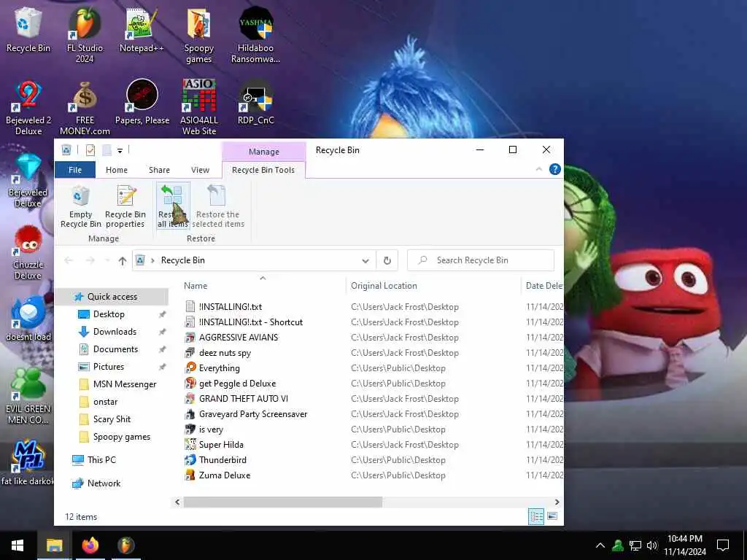
Task: Select FL Studio 2024 desktop shortcut
Action: (x=85, y=35)
